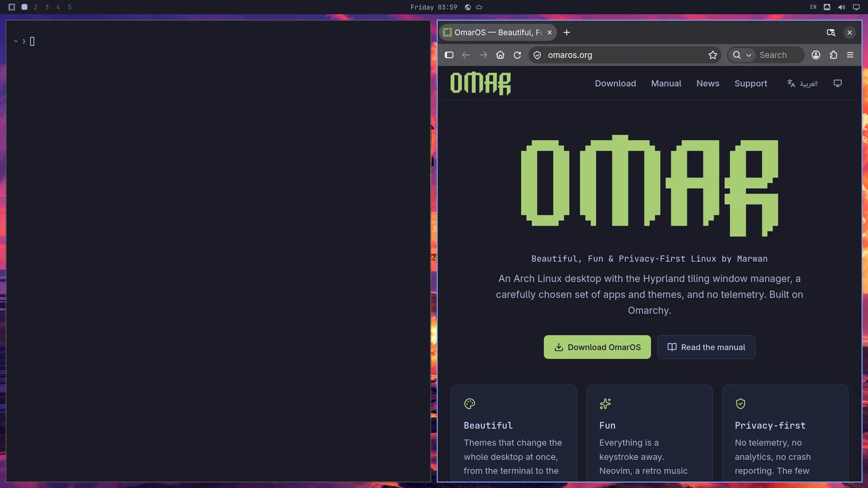
Task: Switch keyboard layout EN indicator
Action: [x=813, y=7]
